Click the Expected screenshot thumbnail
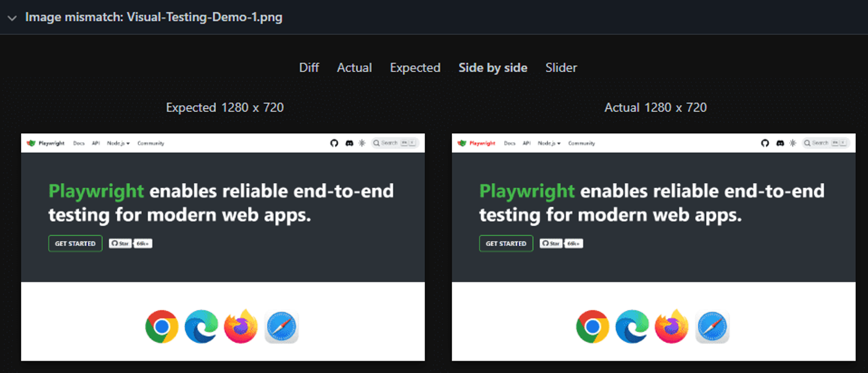This screenshot has height=373, width=868. [x=223, y=247]
